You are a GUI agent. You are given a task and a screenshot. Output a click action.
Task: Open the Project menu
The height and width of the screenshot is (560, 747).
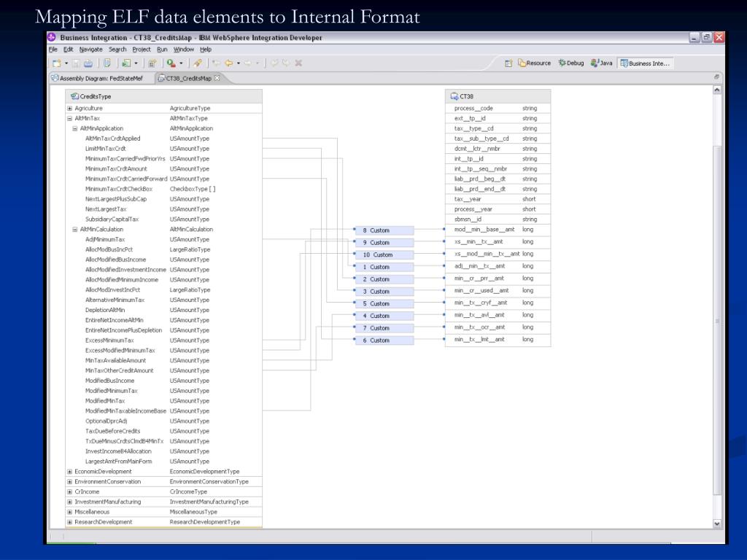click(141, 49)
